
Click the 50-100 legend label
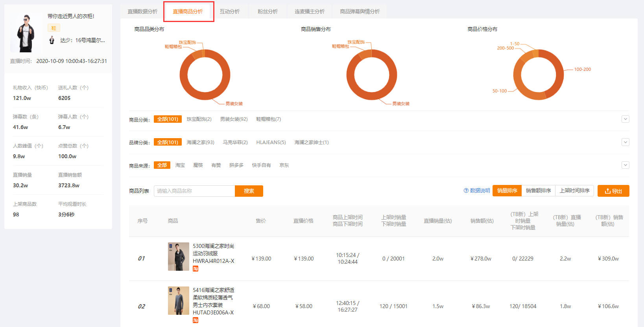tap(500, 91)
